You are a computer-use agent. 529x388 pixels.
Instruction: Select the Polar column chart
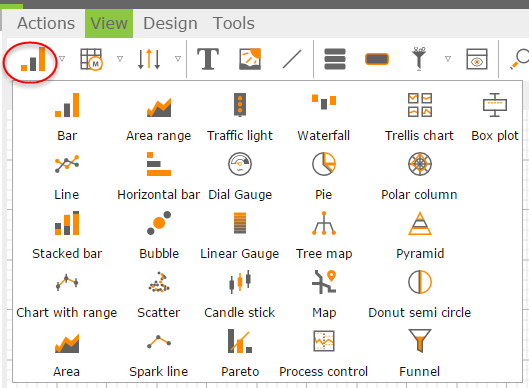click(419, 176)
